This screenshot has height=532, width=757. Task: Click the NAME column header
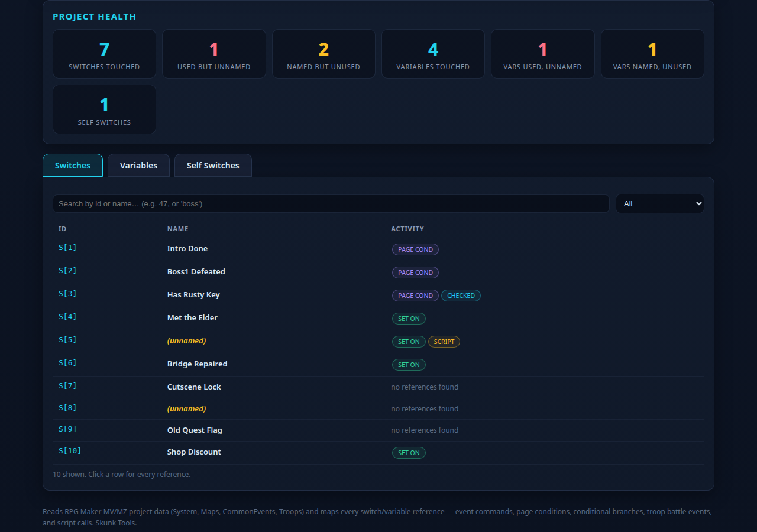(177, 229)
